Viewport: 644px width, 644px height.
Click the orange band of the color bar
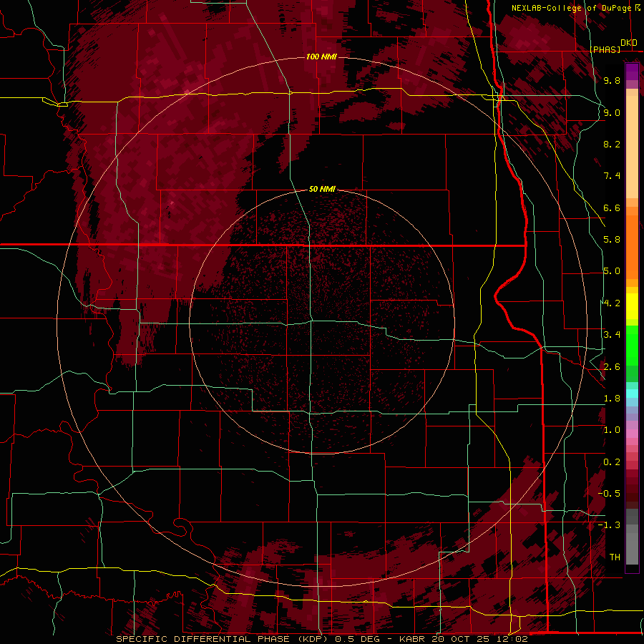(632, 246)
